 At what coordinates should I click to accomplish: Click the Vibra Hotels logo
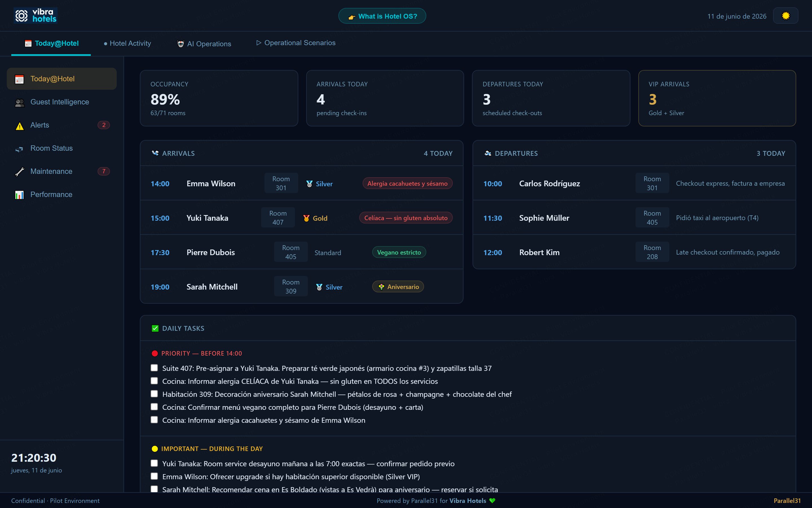click(36, 16)
